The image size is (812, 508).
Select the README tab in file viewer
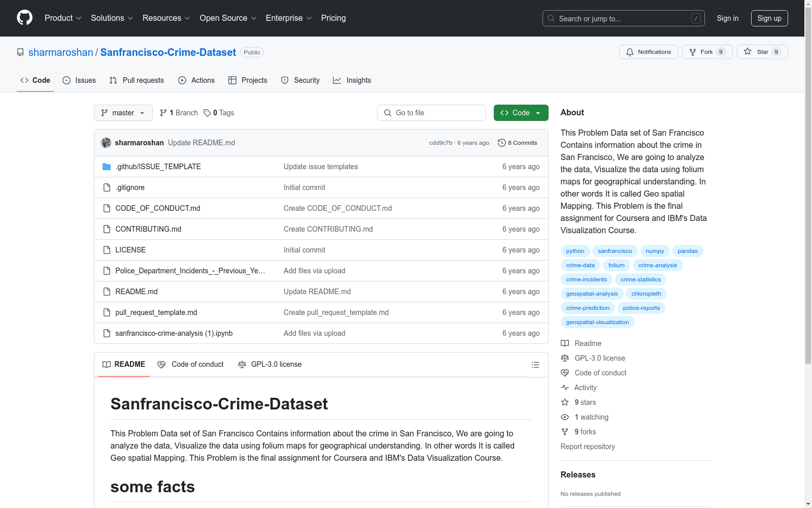pos(124,364)
